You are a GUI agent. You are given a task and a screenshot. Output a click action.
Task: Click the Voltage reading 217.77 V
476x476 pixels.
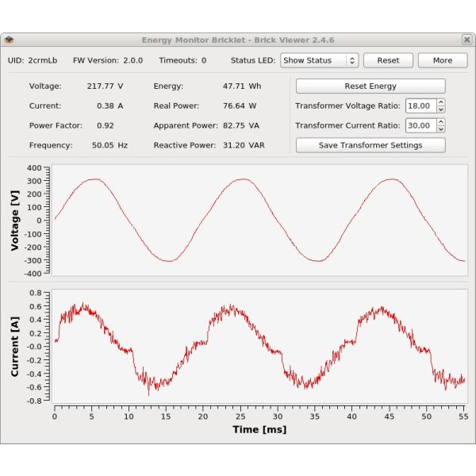coord(105,86)
